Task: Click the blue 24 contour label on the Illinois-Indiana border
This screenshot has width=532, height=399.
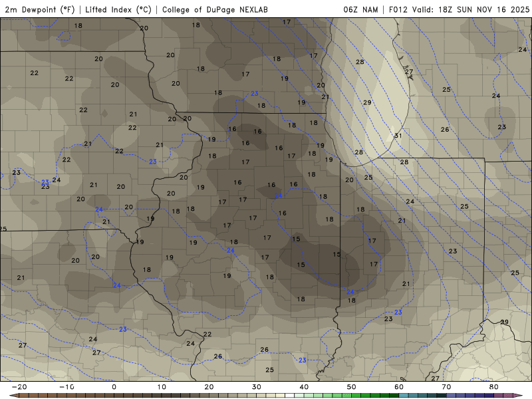Action: [350, 292]
